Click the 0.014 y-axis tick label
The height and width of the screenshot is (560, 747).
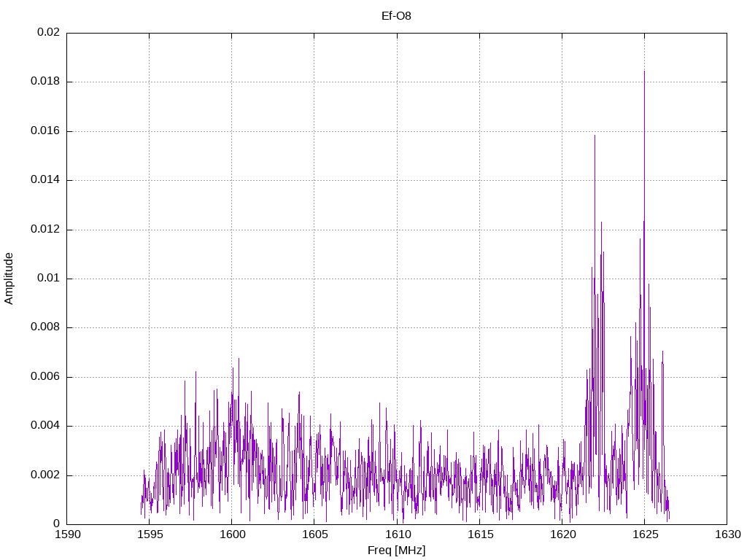click(45, 180)
